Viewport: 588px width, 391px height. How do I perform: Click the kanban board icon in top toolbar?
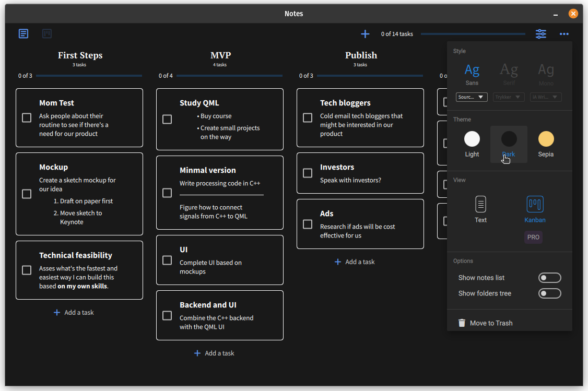[47, 34]
